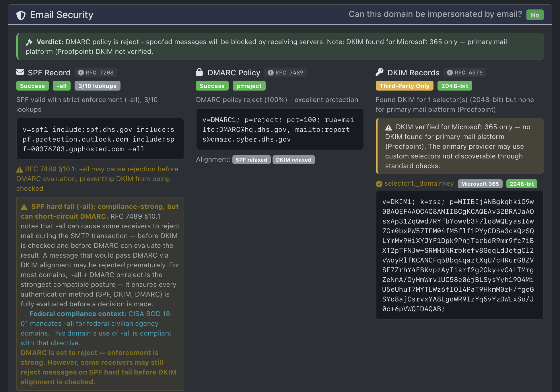The height and width of the screenshot is (392, 560).
Task: Click the 2048-bit badge under DKIM Records
Action: pos(454,86)
